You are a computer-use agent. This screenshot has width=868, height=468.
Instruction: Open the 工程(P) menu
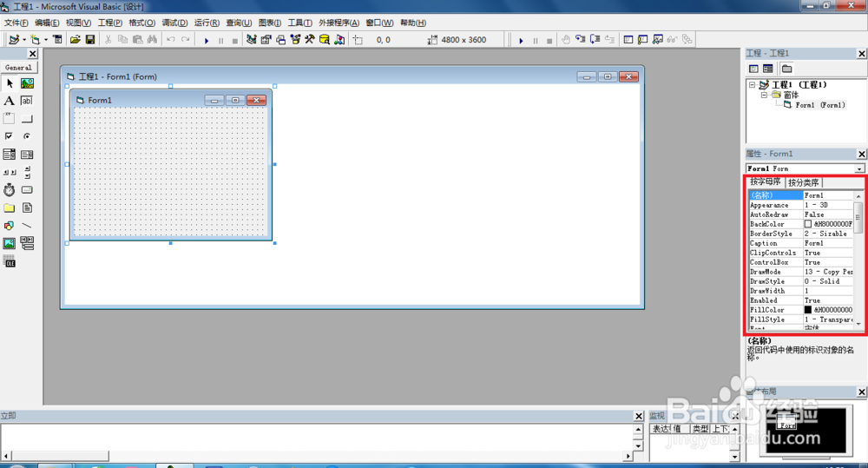tap(110, 23)
